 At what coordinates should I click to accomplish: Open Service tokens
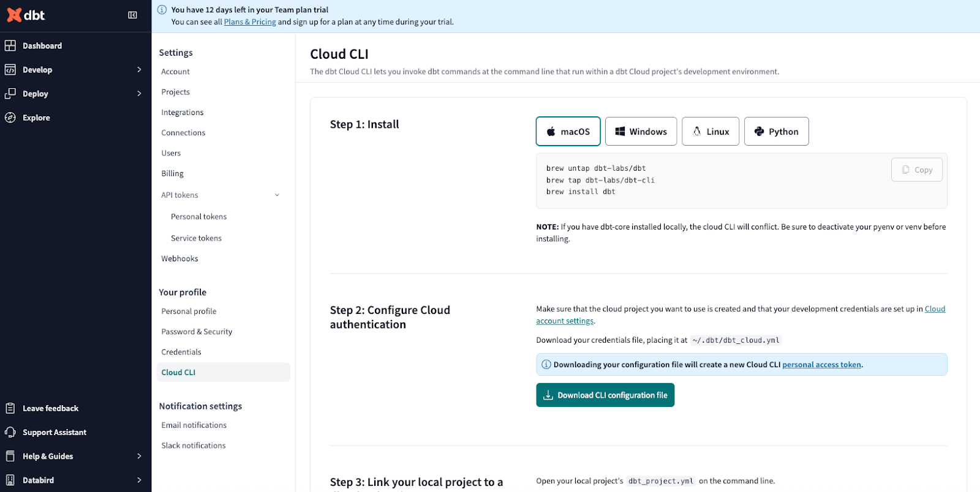[196, 238]
